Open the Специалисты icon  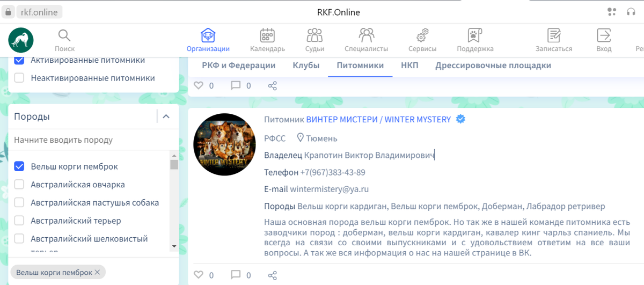click(x=367, y=35)
